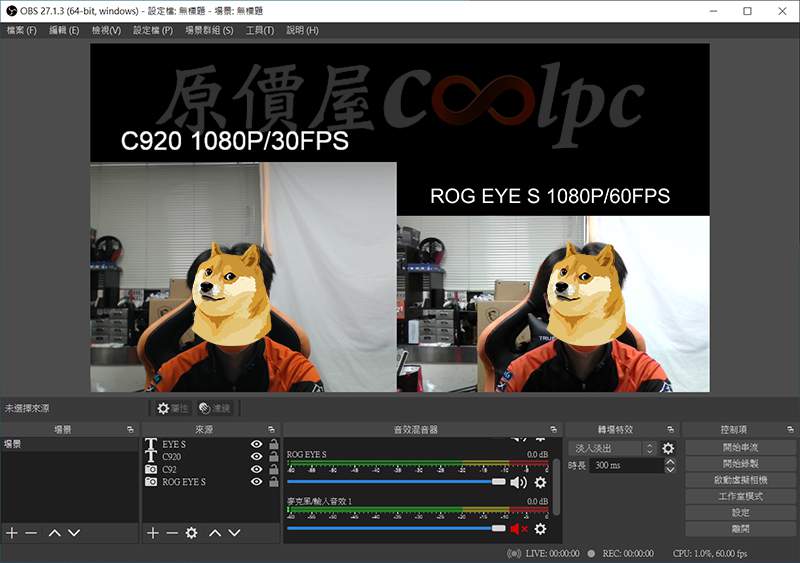This screenshot has height=563, width=800.
Task: Hide the C92 camera source
Action: [257, 469]
